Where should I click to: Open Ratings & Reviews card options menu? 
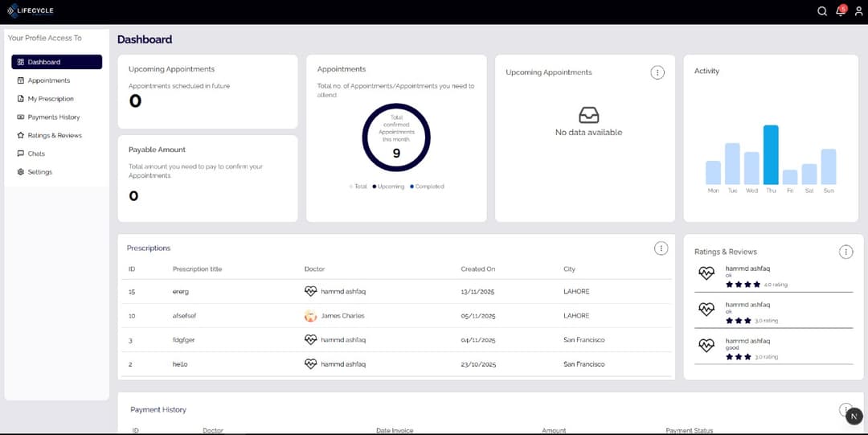(x=845, y=252)
